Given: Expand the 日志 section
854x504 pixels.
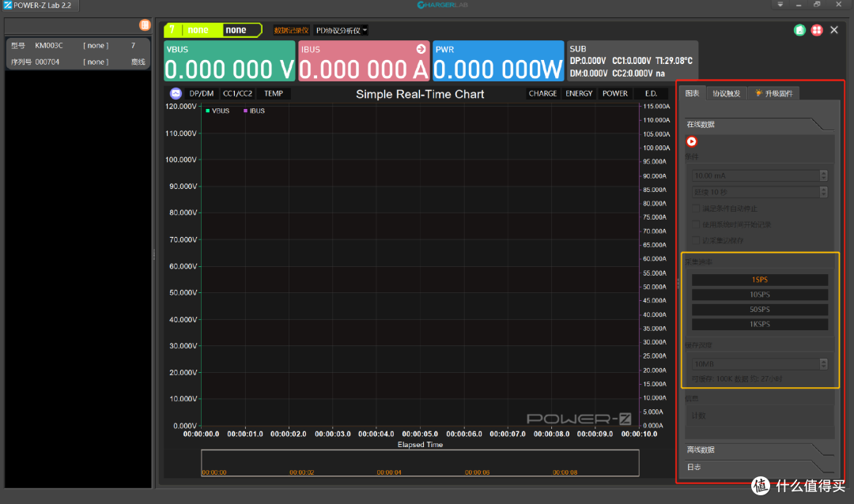Looking at the screenshot, I should pos(759,467).
